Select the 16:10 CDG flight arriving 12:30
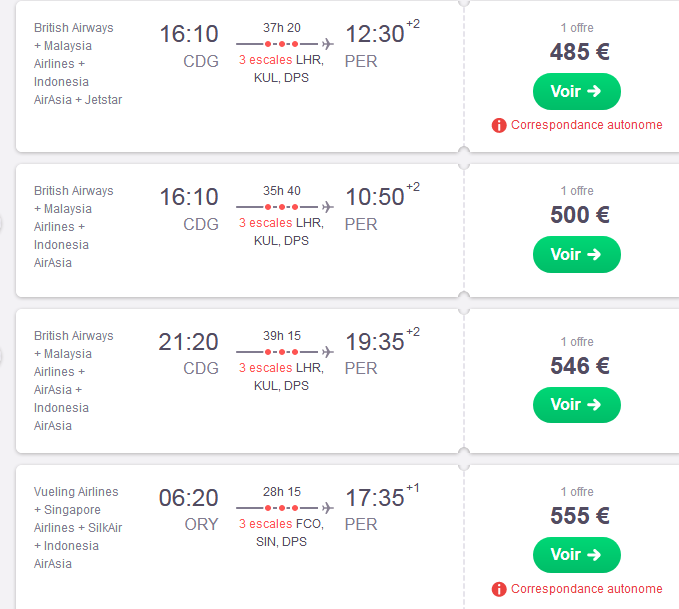This screenshot has width=679, height=609. coord(189,35)
